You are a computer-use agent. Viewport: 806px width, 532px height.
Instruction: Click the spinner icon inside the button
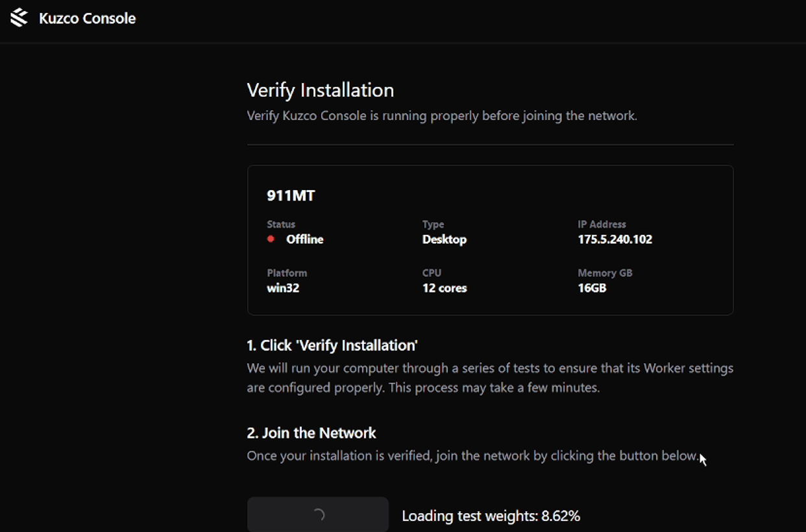click(x=319, y=515)
